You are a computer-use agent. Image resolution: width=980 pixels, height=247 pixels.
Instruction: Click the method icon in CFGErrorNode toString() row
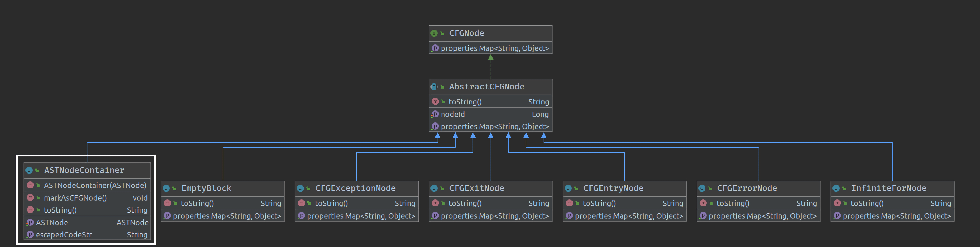point(703,203)
